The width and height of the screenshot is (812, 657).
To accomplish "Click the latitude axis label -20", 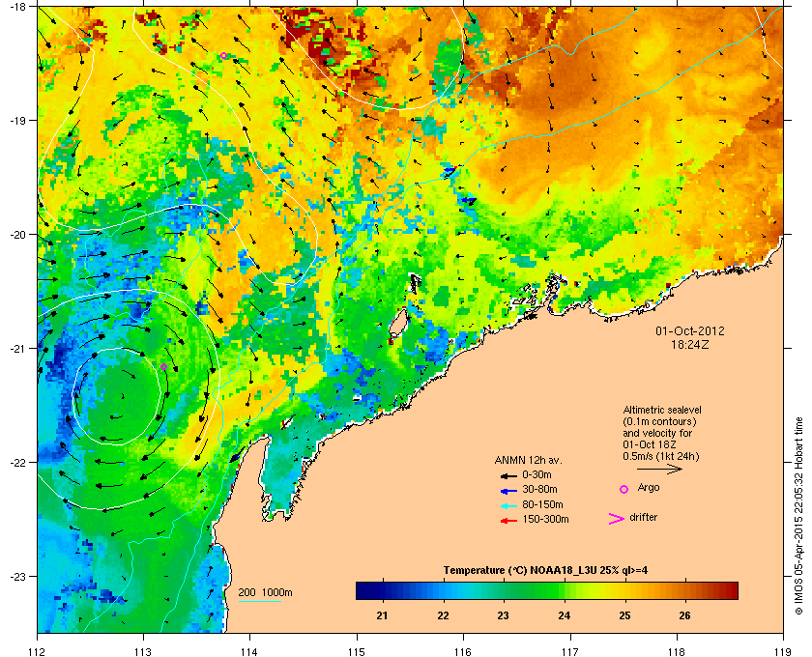I will click(16, 235).
